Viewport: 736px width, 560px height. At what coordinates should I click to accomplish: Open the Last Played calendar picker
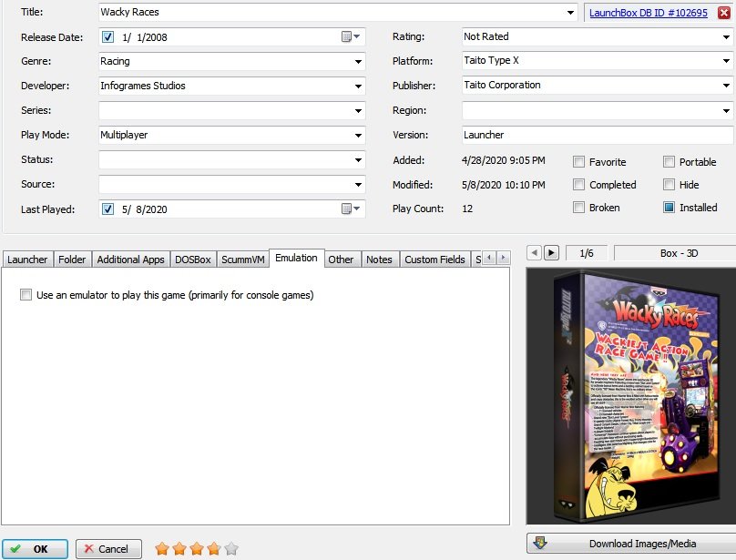click(351, 209)
